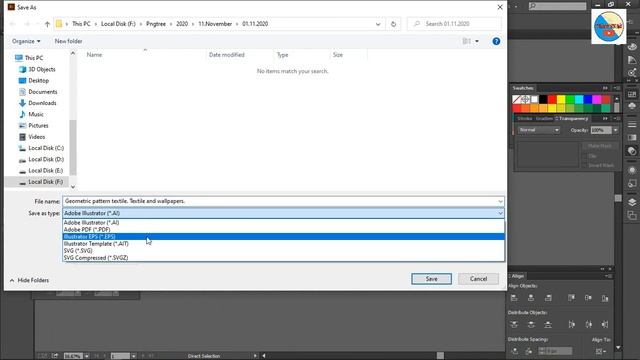Click Vertical Align Bottom in Align panel

point(605,298)
